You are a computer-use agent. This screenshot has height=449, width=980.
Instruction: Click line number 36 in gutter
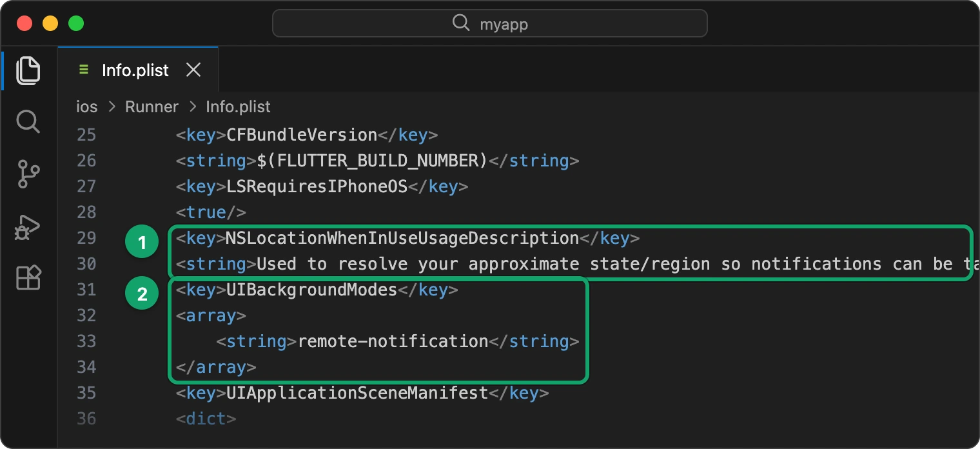click(x=86, y=419)
